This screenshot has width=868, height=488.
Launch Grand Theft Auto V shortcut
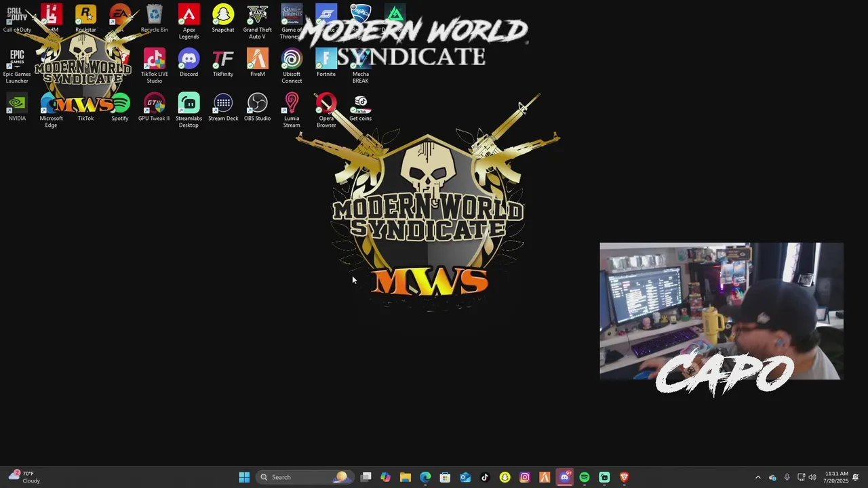pos(258,22)
